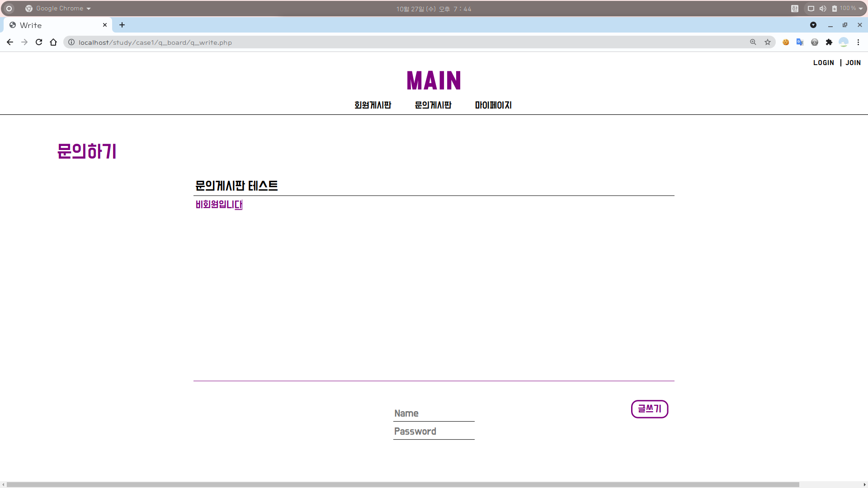Open the system tray dropdown arrow
Image resolution: width=868 pixels, height=488 pixels.
pyautogui.click(x=861, y=9)
